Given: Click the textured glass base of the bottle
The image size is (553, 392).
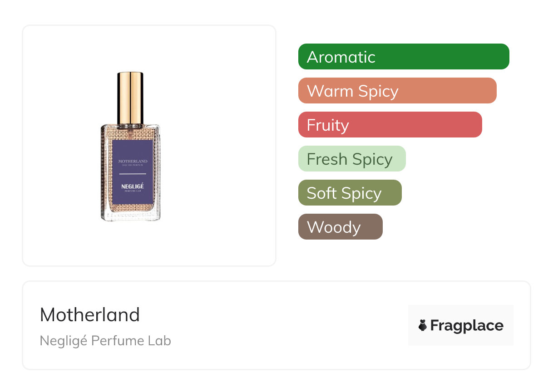Looking at the screenshot, I should click(131, 212).
